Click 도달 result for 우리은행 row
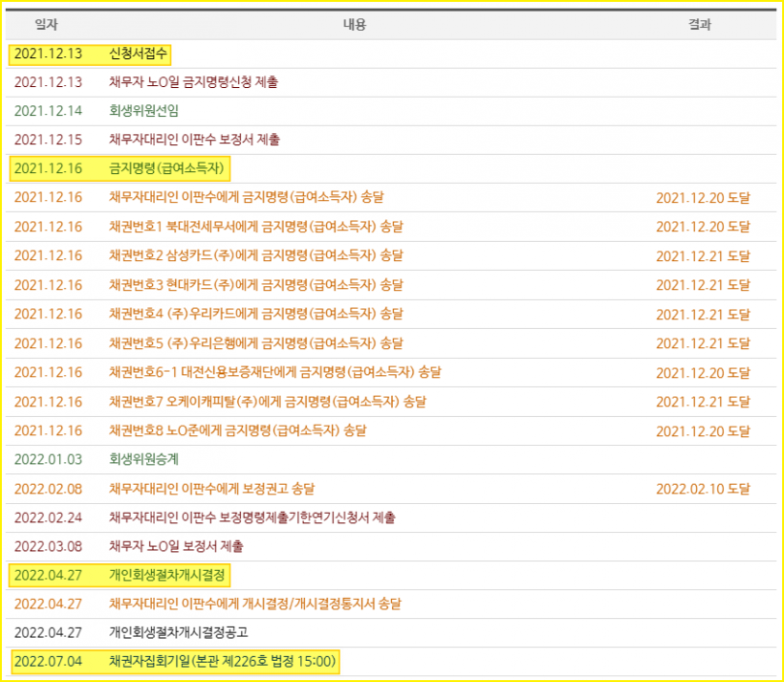This screenshot has width=784, height=682. 703,343
